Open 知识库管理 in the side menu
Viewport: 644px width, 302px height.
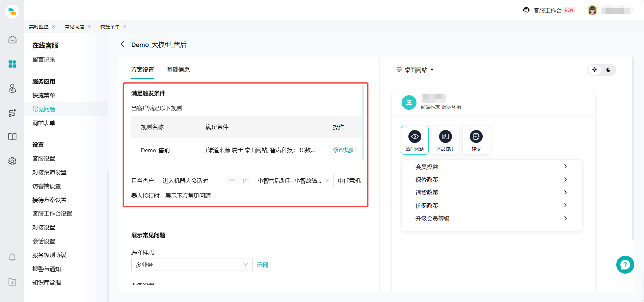[x=47, y=282]
